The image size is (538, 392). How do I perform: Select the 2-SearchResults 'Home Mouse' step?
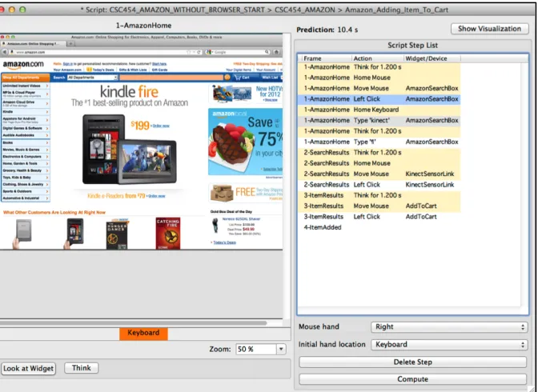pos(379,163)
